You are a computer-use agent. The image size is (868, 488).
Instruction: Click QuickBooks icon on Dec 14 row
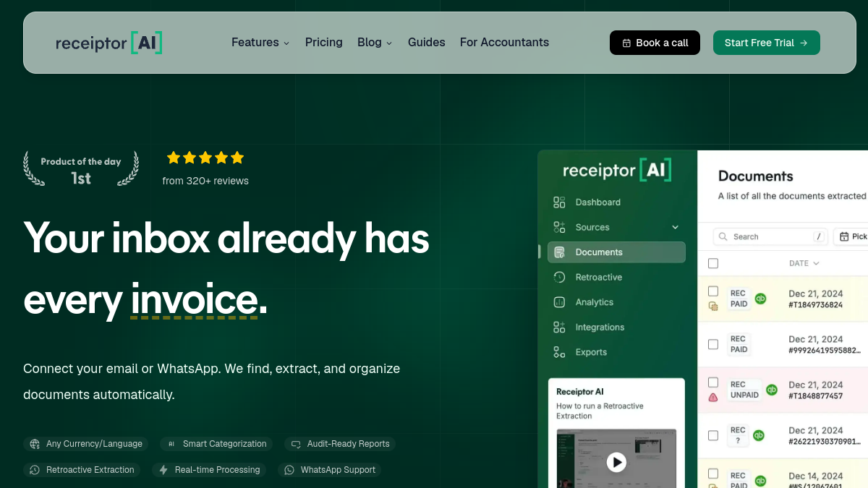click(760, 481)
